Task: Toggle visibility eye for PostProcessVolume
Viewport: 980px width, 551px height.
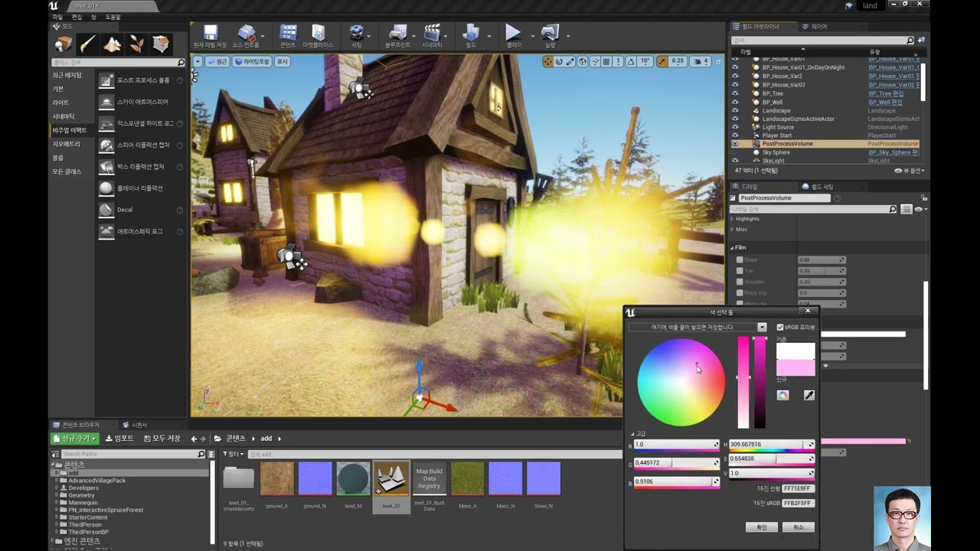Action: coord(735,144)
